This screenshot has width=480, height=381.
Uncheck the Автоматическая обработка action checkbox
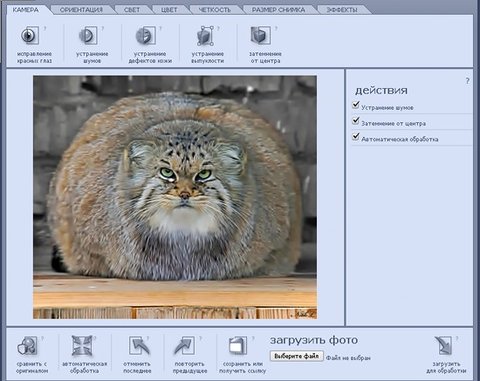pos(356,136)
